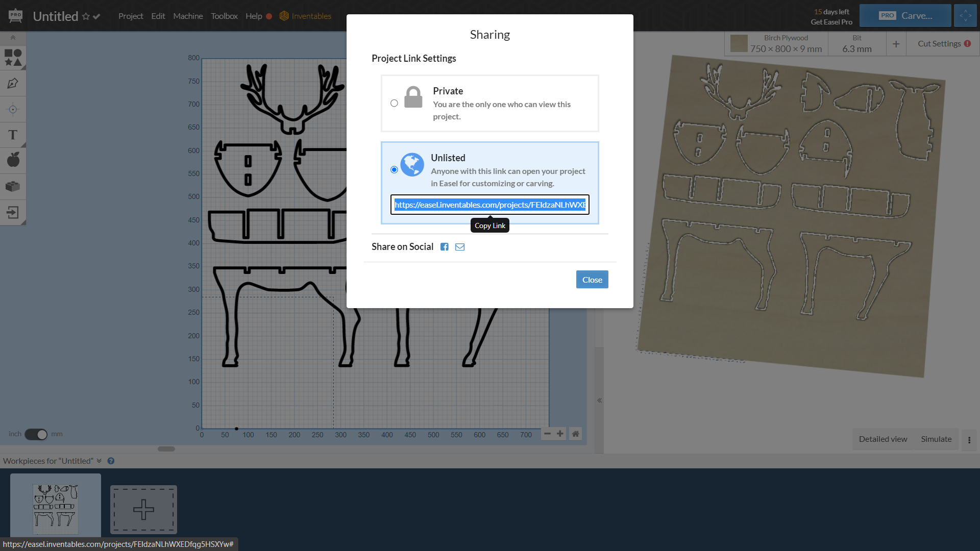
Task: Select the import element tool icon
Action: coord(13,213)
